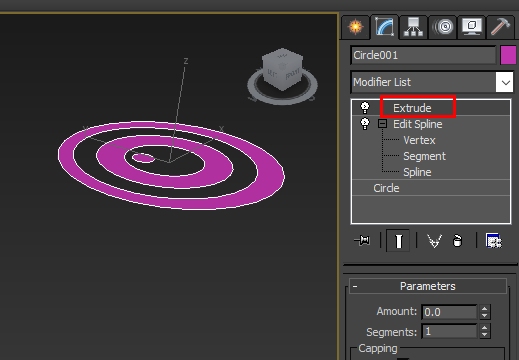Open the Create command panel tab
Viewport: 519px width, 360px height.
click(x=356, y=27)
